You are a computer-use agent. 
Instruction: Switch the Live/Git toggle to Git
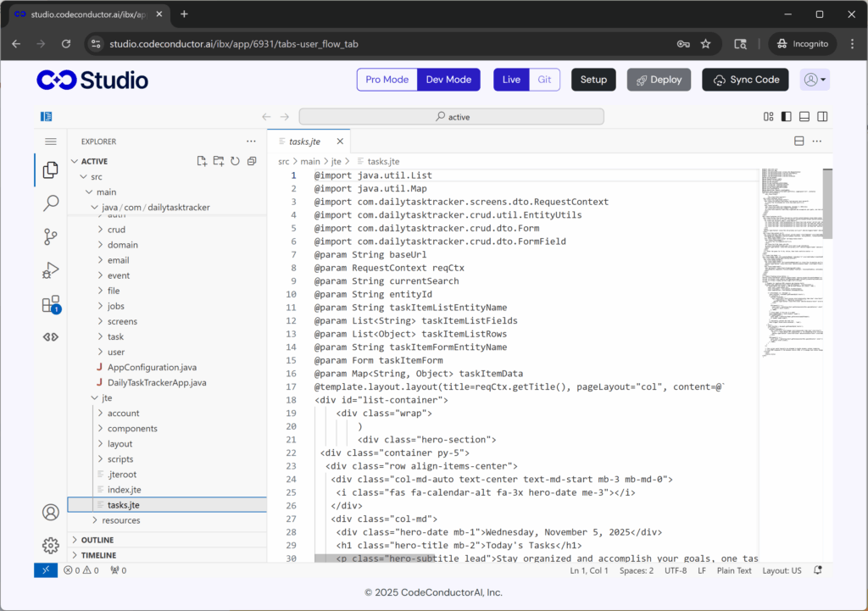[543, 79]
